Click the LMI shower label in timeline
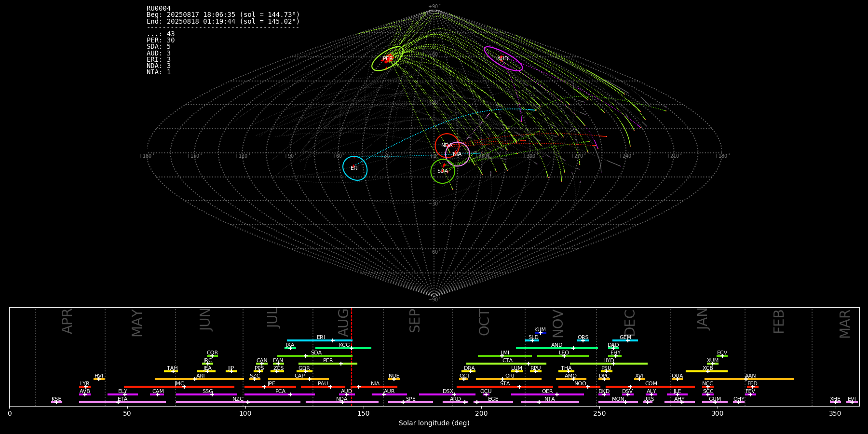 click(505, 353)
